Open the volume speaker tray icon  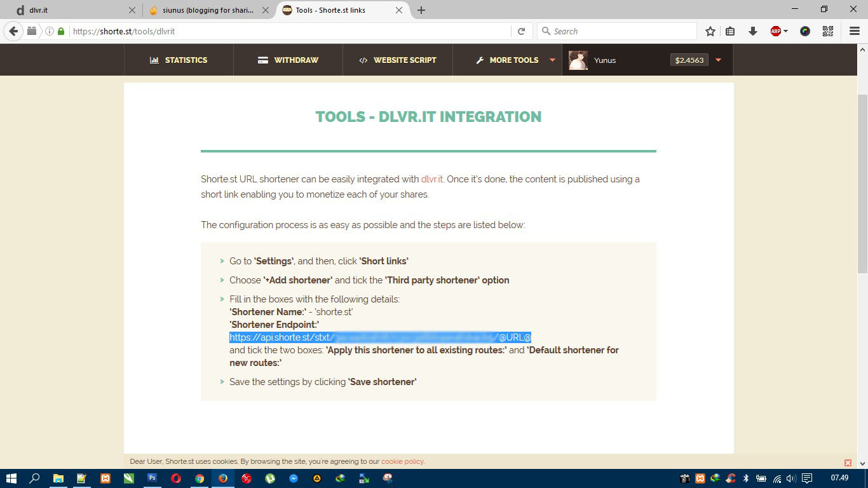pyautogui.click(x=791, y=478)
